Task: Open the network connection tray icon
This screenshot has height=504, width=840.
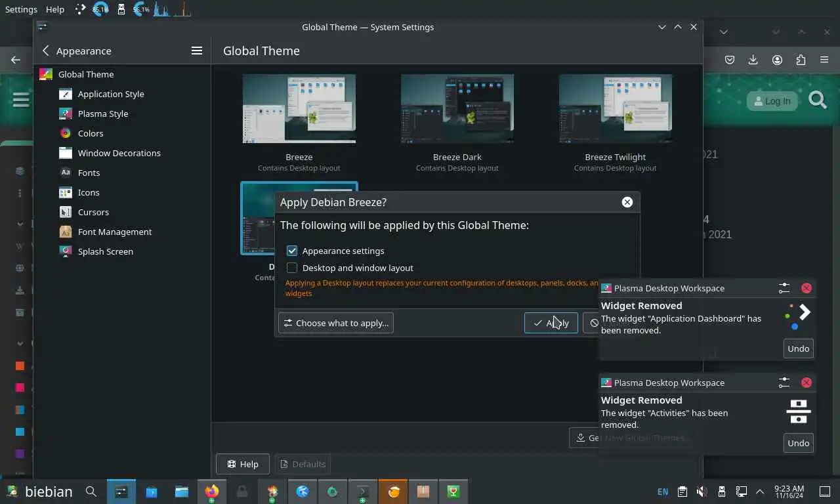Action: point(741,492)
